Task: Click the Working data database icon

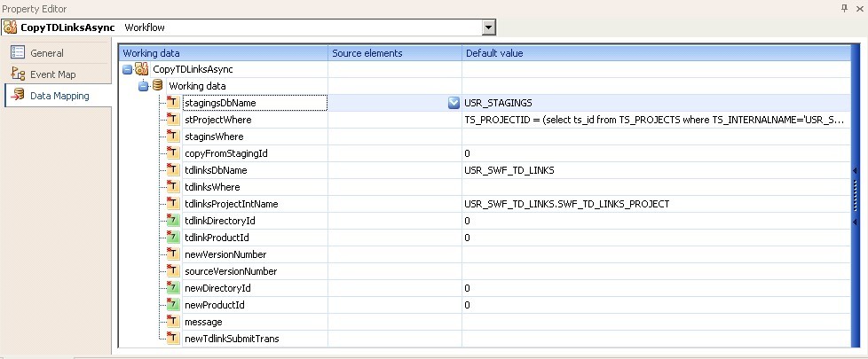Action: [158, 86]
